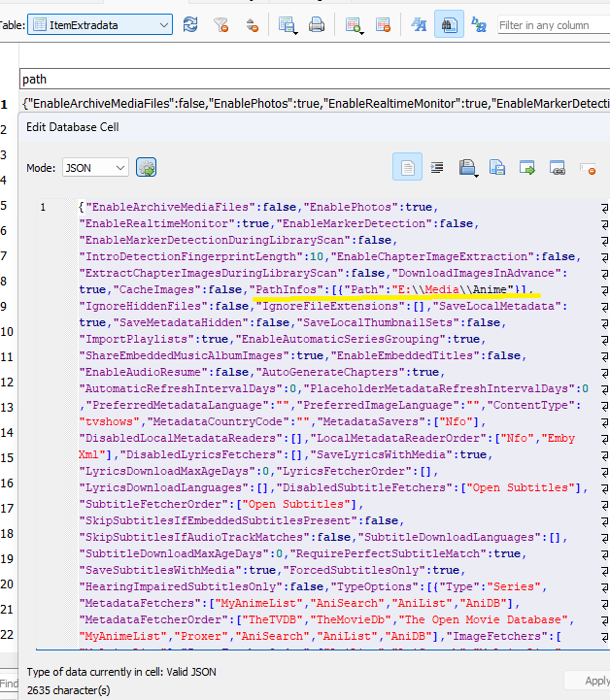The image size is (610, 700).
Task: Select row 1's EnableArchiveMediaFiles cell
Action: pyautogui.click(x=315, y=104)
